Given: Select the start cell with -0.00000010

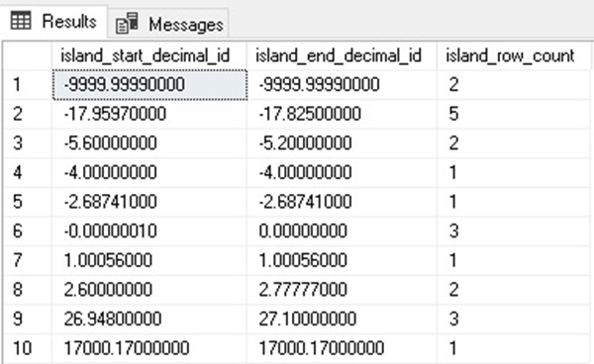Looking at the screenshot, I should (149, 231).
